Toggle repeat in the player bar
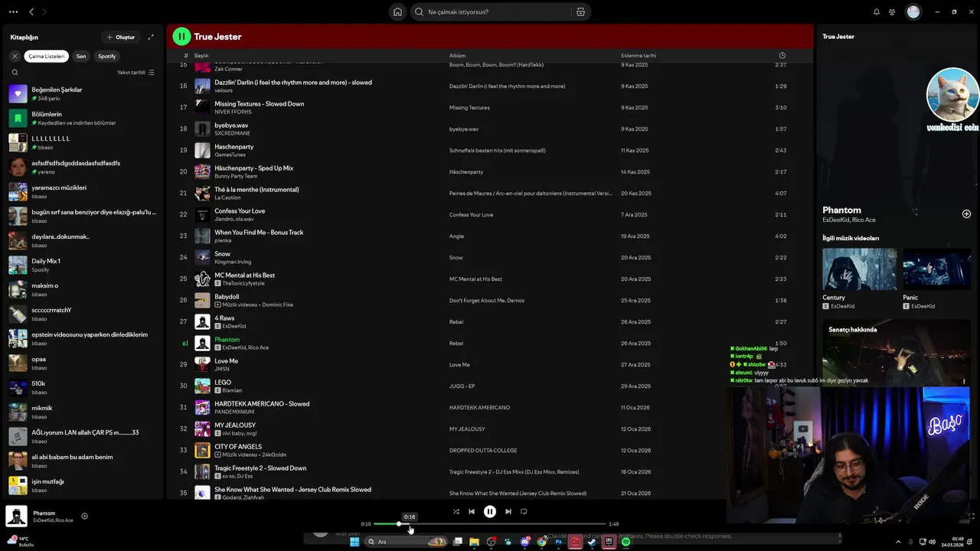980x551 pixels. click(x=524, y=511)
